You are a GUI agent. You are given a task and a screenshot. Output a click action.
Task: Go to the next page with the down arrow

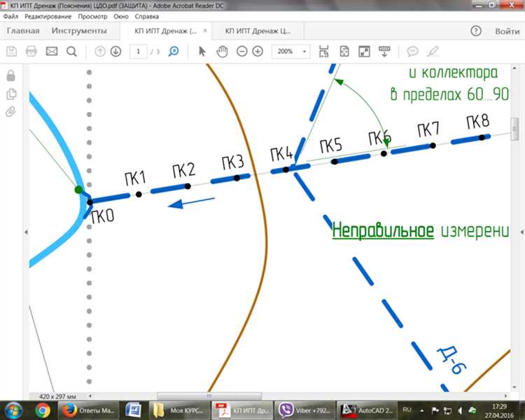115,51
